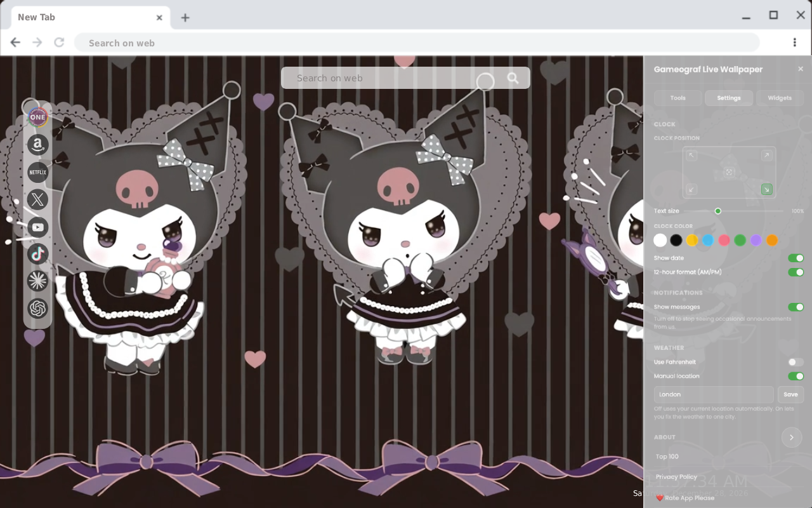Select the Settings tab

(729, 98)
